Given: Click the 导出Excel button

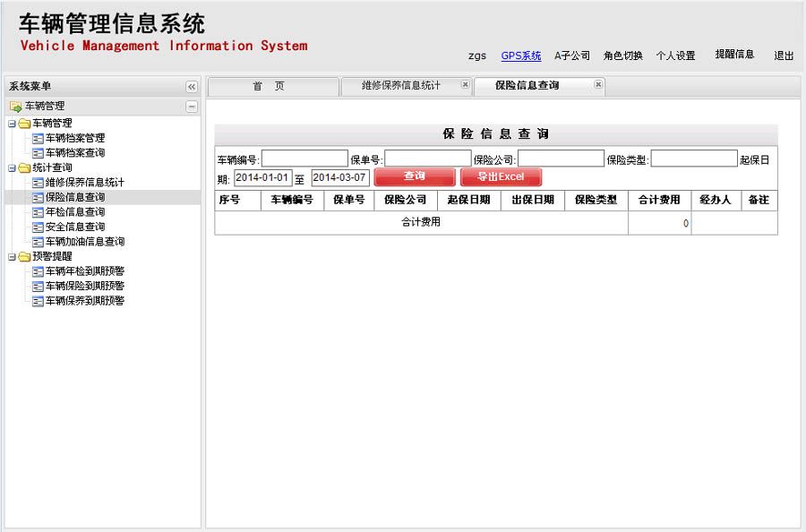Looking at the screenshot, I should 501,176.
